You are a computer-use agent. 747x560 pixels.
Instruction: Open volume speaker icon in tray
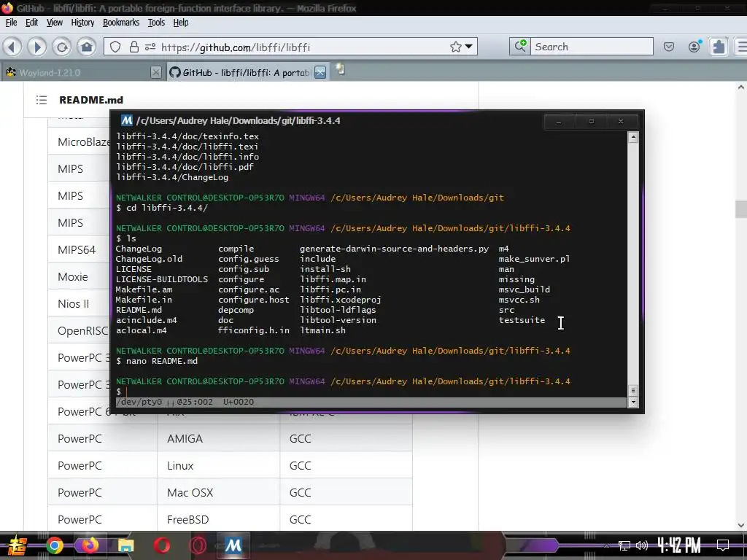(642, 545)
